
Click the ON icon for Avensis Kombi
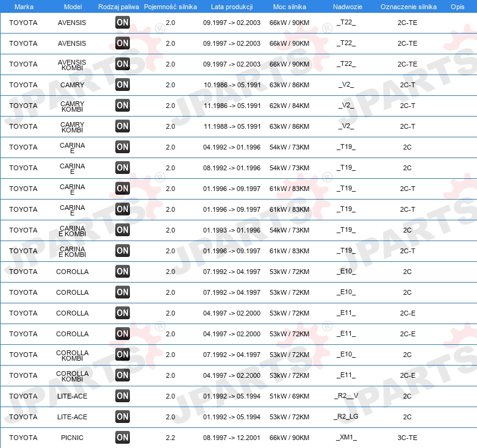pos(123,64)
